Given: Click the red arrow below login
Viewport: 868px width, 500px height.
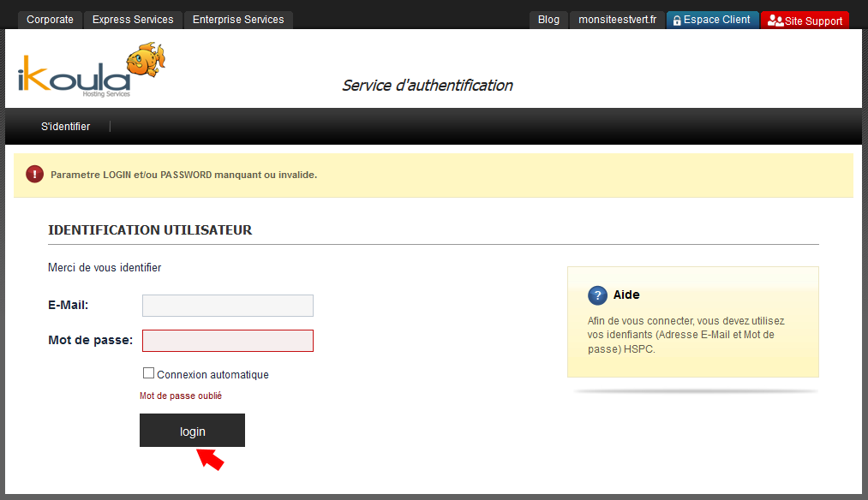Looking at the screenshot, I should click(x=211, y=459).
